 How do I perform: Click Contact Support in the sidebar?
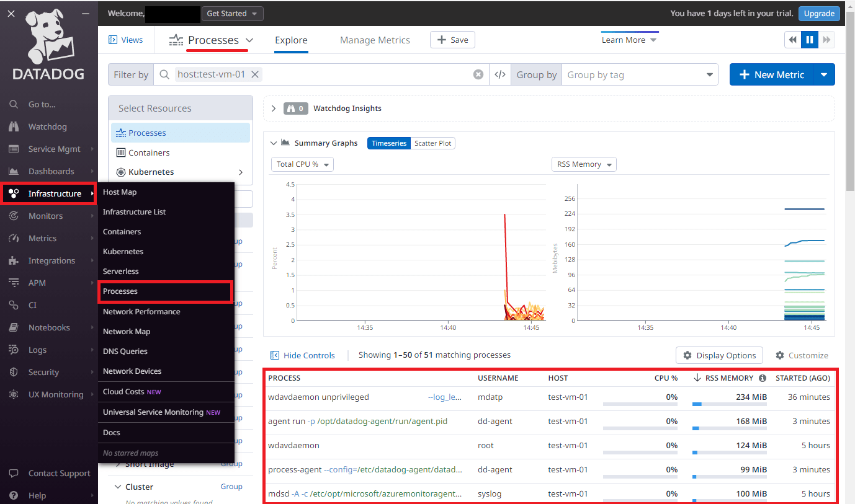tap(59, 473)
